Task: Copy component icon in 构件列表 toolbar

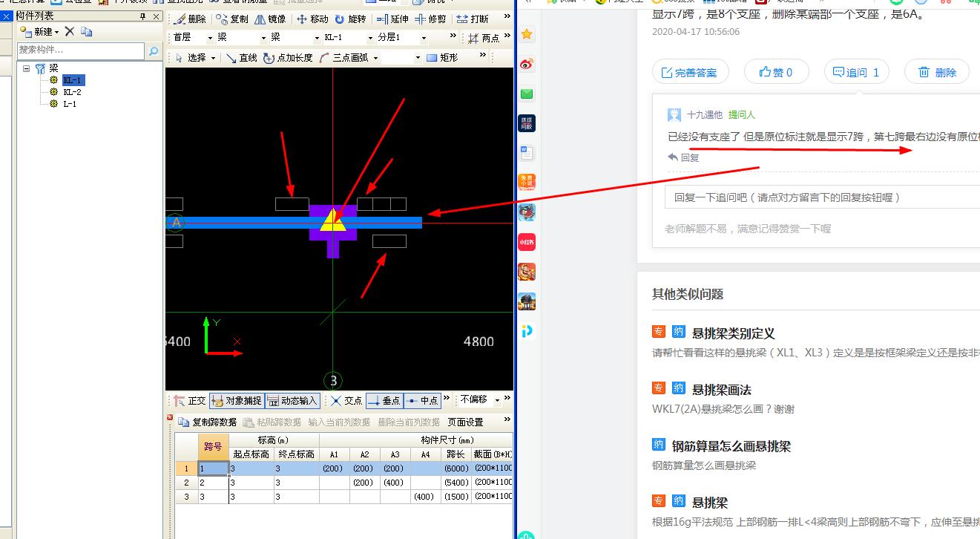Action: point(87,31)
